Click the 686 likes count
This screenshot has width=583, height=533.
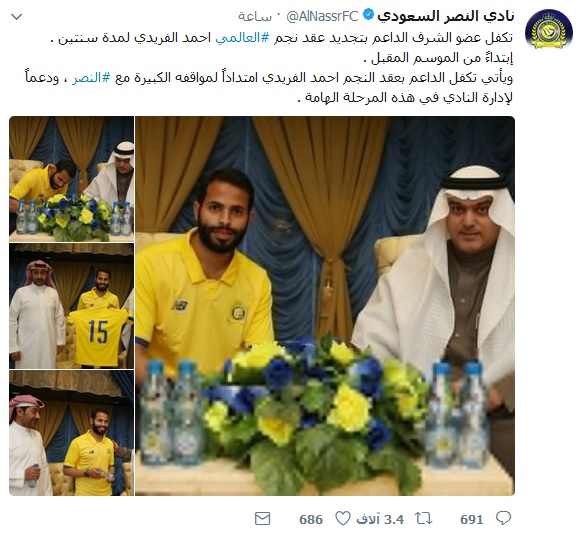click(x=311, y=519)
